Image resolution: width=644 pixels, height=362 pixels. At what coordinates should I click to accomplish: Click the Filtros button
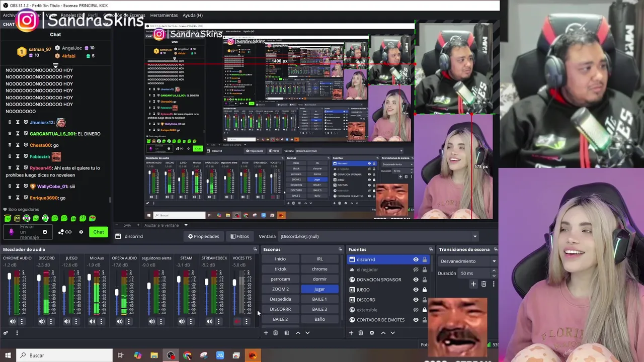pyautogui.click(x=240, y=236)
